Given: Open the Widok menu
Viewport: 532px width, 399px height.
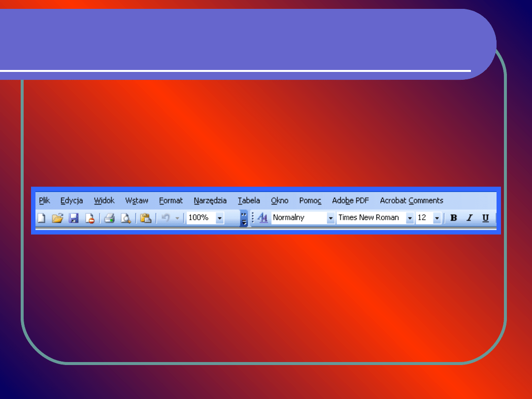Looking at the screenshot, I should [104, 200].
